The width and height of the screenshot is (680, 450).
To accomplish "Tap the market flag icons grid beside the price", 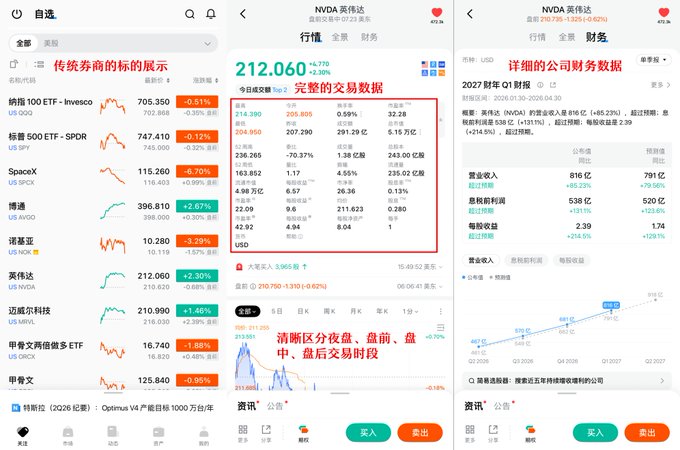I will pyautogui.click(x=433, y=68).
